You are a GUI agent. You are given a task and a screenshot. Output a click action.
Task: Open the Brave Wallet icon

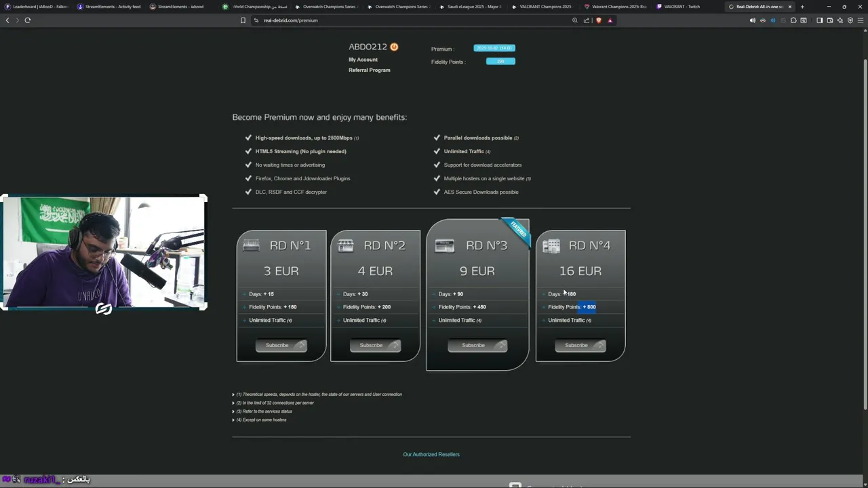pyautogui.click(x=829, y=20)
